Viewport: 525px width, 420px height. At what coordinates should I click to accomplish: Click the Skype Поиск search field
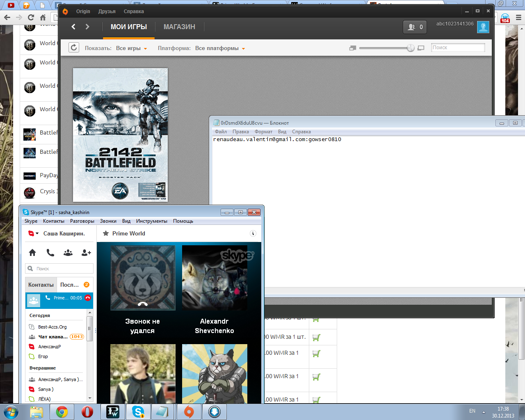click(x=59, y=269)
